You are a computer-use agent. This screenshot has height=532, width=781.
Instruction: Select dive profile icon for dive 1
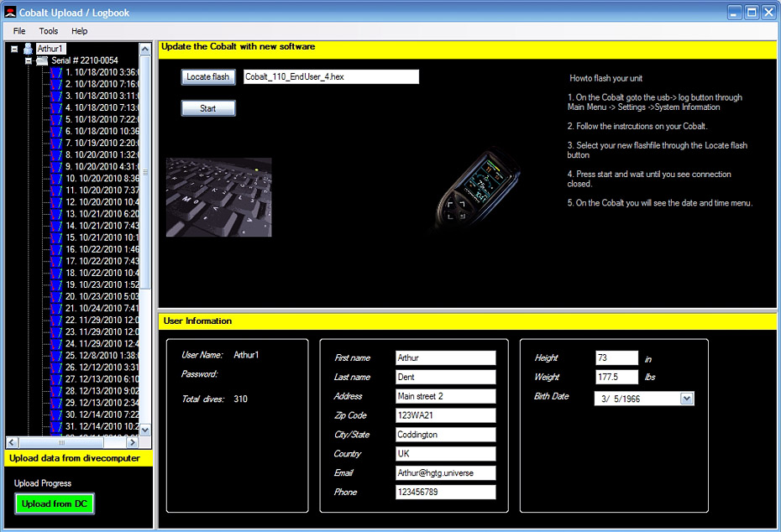click(56, 72)
